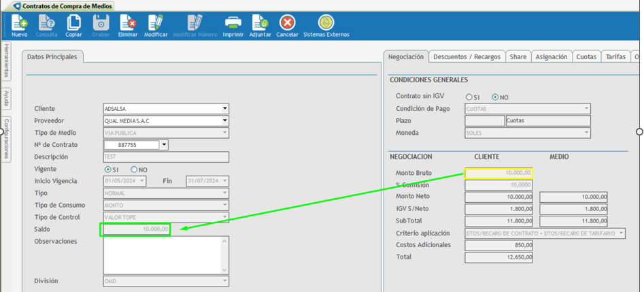The height and width of the screenshot is (292, 644).
Task: Click the Observaciones text area
Action: (163, 255)
